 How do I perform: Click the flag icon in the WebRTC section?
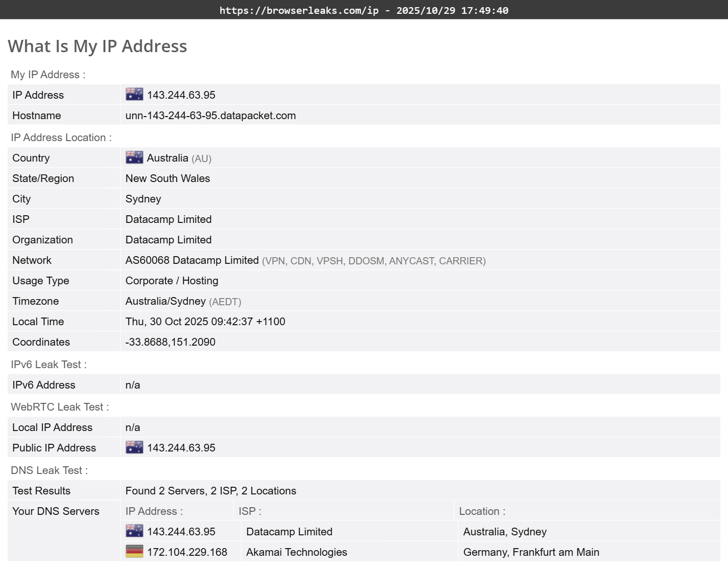(x=134, y=447)
